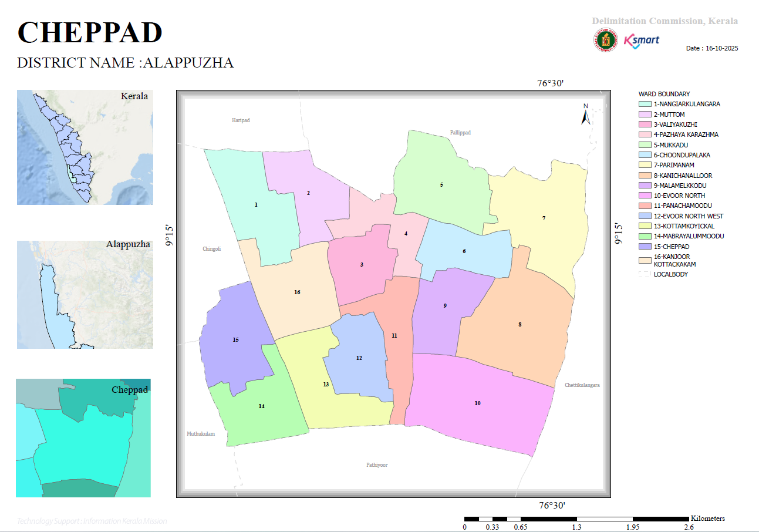Click the Ksmart logo
The image size is (759, 532).
641,41
